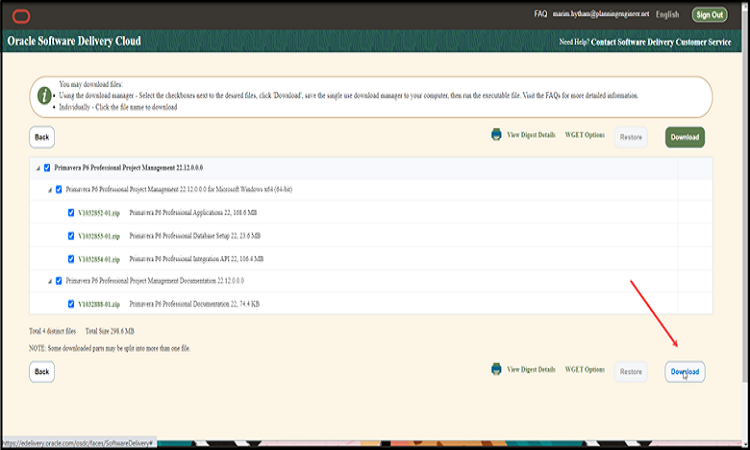The width and height of the screenshot is (750, 450).
Task: Click the top green Download button
Action: pos(685,137)
